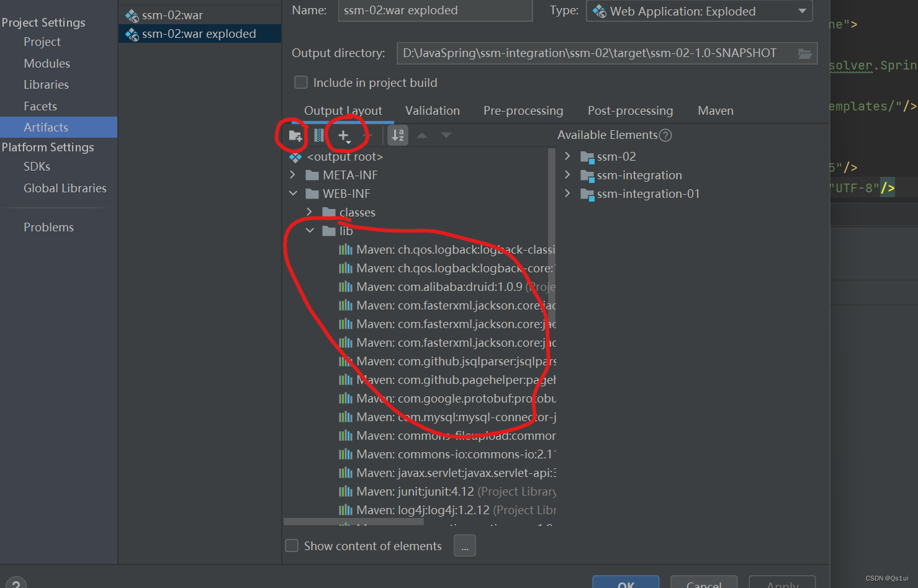Open the artifact Type dropdown
This screenshot has width=918, height=588.
point(803,11)
